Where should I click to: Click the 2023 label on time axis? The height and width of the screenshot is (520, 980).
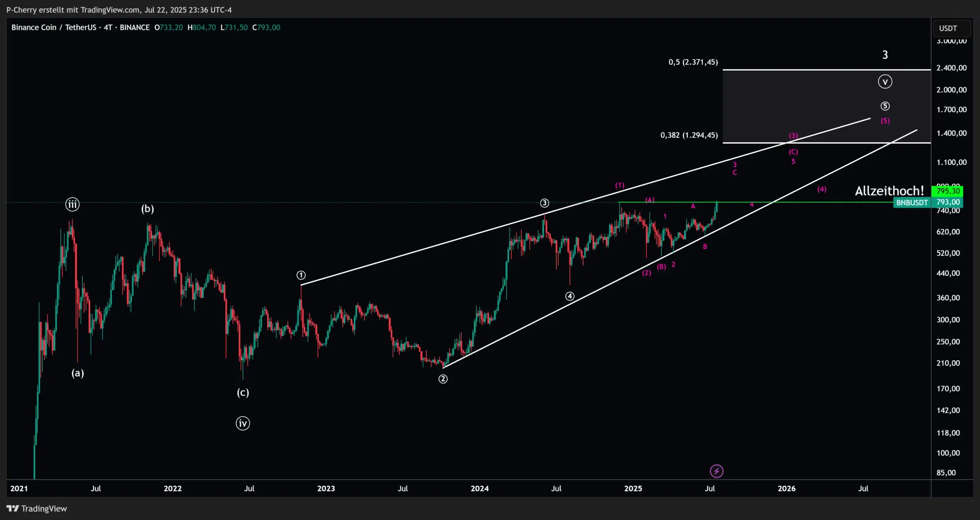326,489
